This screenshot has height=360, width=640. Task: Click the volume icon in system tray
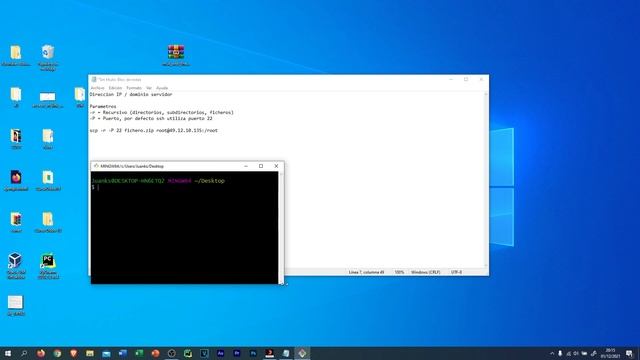tap(576, 353)
